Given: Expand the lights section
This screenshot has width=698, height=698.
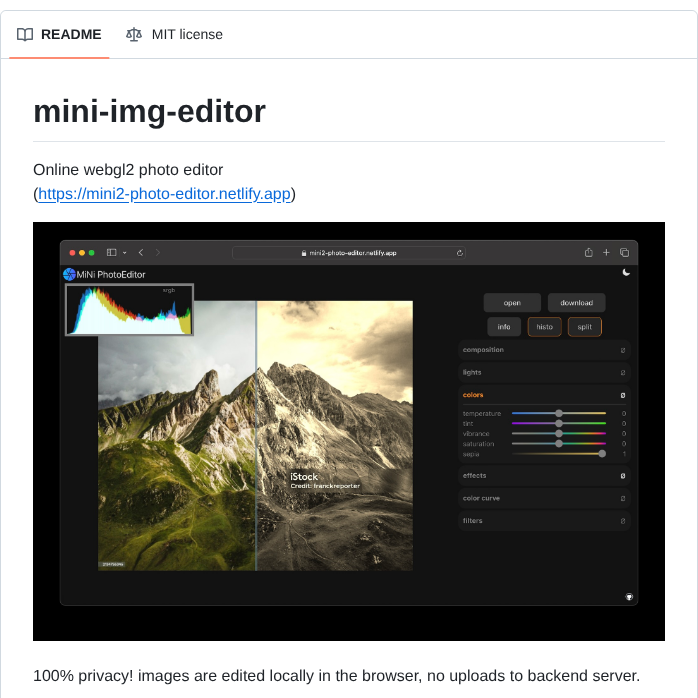Looking at the screenshot, I should click(544, 373).
